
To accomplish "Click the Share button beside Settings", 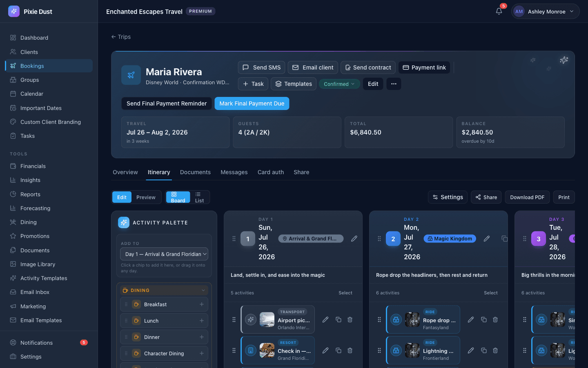I will click(x=486, y=197).
